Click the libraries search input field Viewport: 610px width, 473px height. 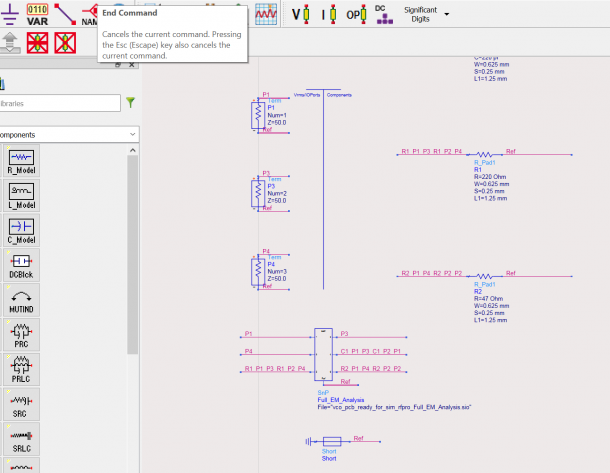[x=60, y=103]
